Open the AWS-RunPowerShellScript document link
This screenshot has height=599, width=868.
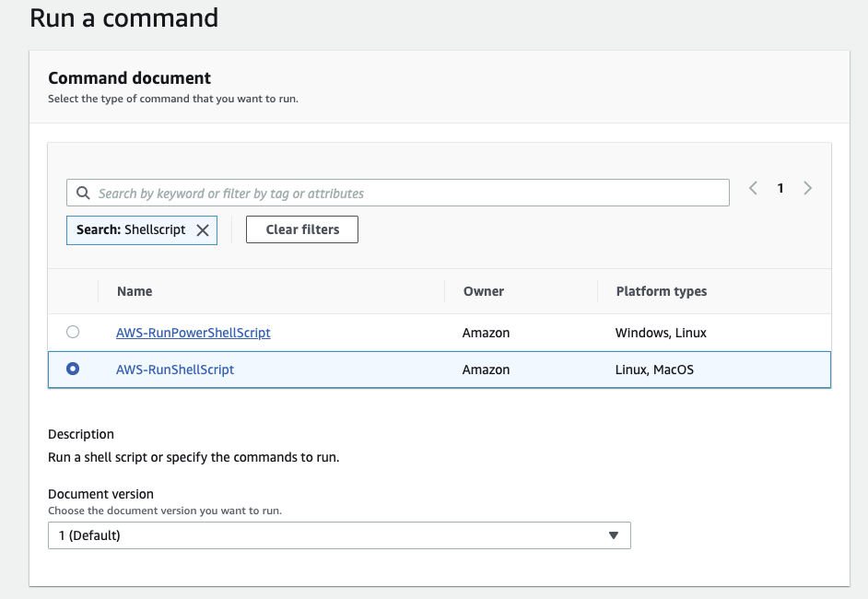194,333
